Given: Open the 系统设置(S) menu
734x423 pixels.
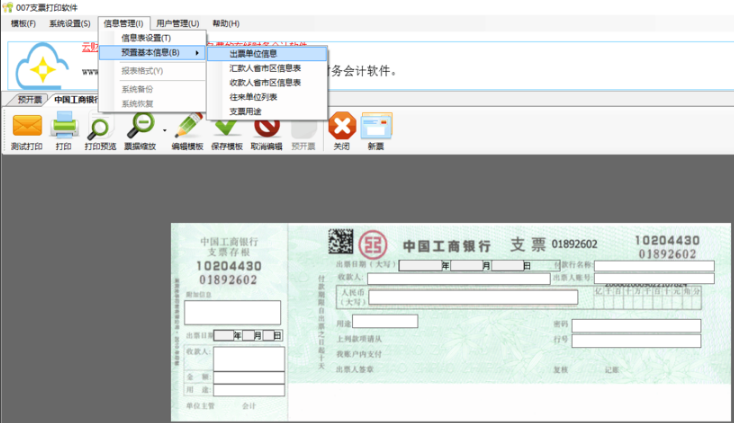Looking at the screenshot, I should [x=70, y=23].
